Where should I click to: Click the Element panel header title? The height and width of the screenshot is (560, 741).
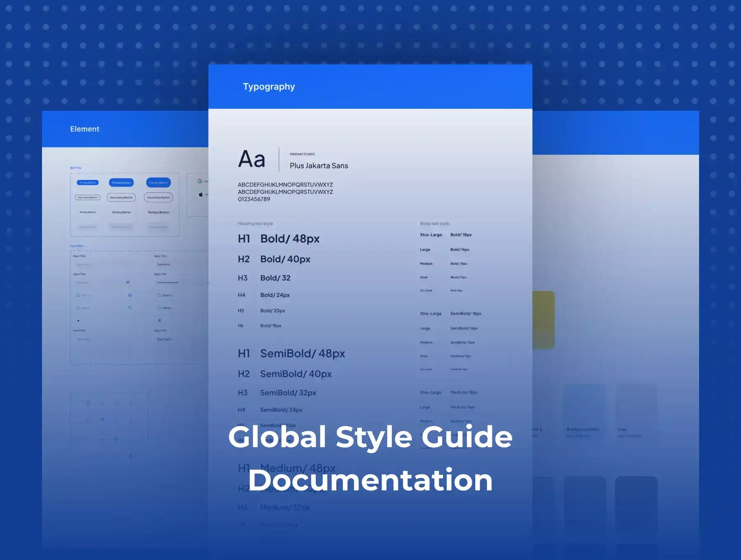pos(84,129)
